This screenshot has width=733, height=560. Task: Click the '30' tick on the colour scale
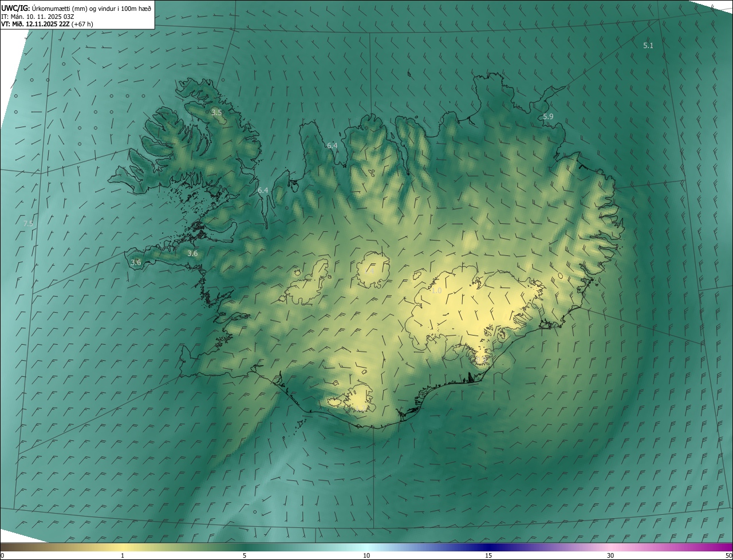[610, 555]
